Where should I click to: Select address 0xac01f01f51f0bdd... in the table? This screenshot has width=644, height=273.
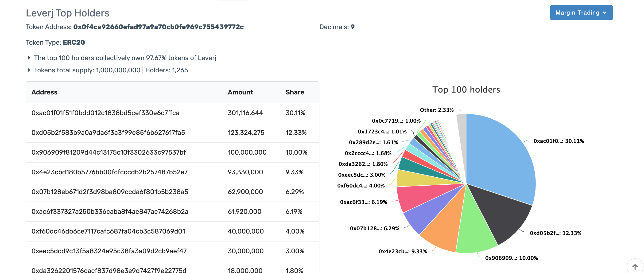pyautogui.click(x=105, y=113)
